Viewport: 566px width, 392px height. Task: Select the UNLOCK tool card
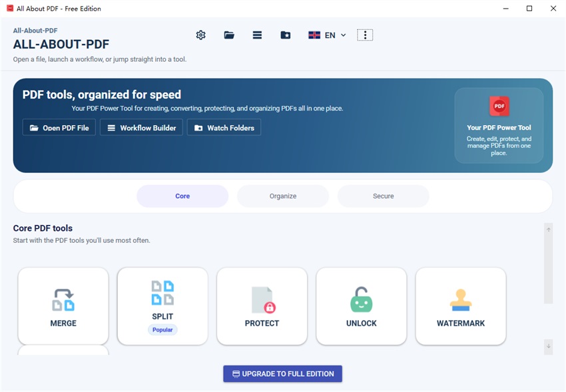362,306
